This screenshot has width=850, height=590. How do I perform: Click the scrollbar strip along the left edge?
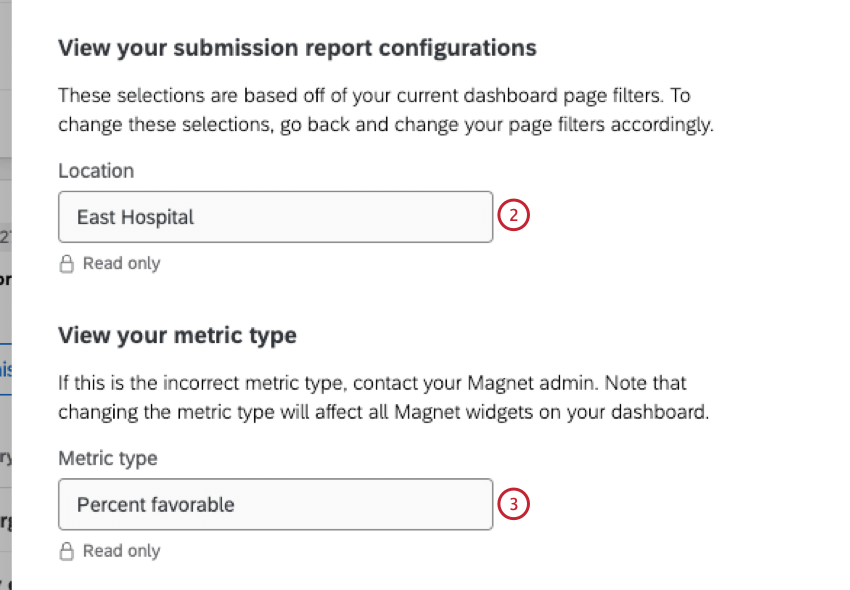point(4,295)
